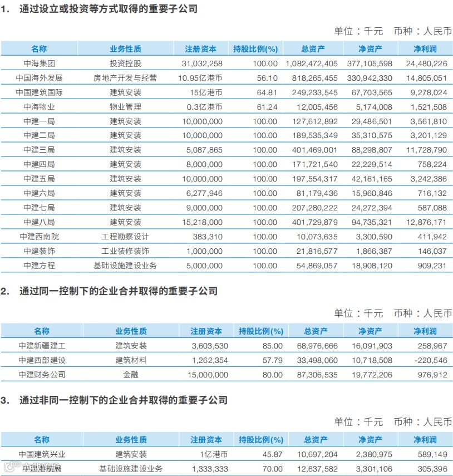Select the name cell "中建新疆建工"

(x=42, y=346)
